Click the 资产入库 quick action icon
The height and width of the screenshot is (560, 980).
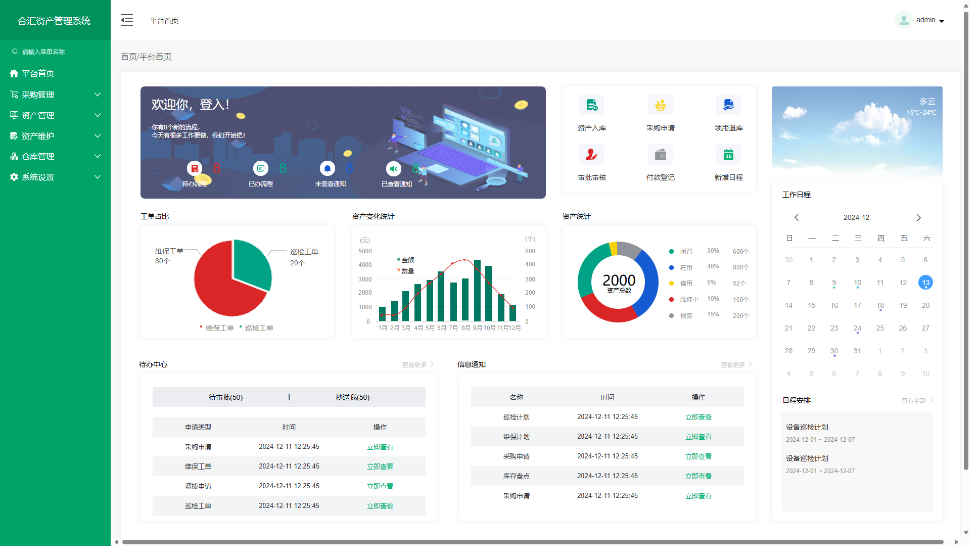click(591, 105)
